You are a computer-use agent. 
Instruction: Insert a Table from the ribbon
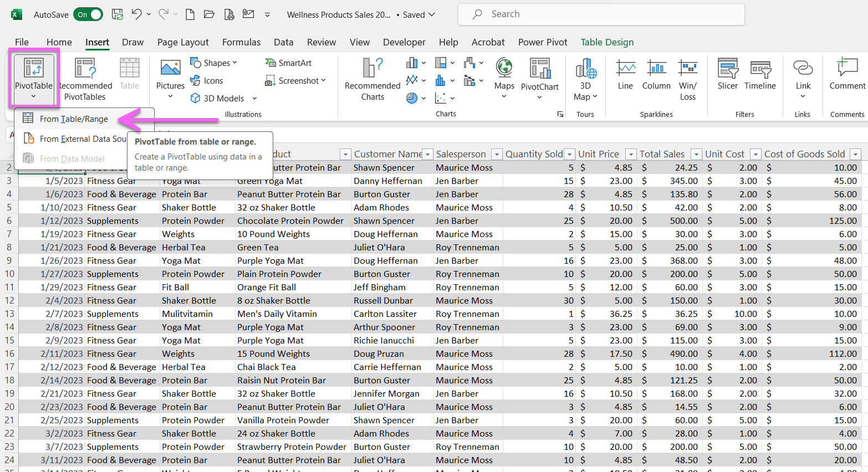pyautogui.click(x=129, y=72)
